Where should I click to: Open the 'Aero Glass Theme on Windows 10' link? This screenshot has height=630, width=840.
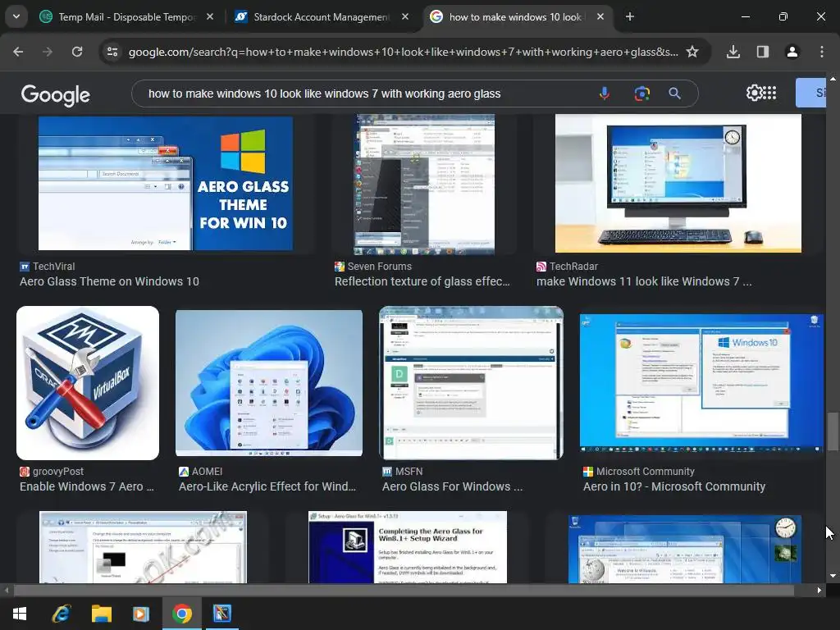click(x=109, y=281)
